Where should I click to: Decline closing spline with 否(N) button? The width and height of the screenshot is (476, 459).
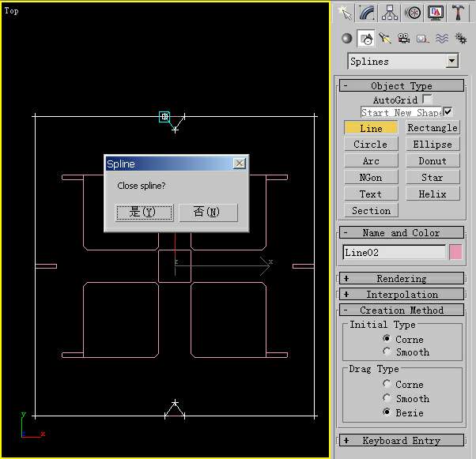(x=208, y=212)
